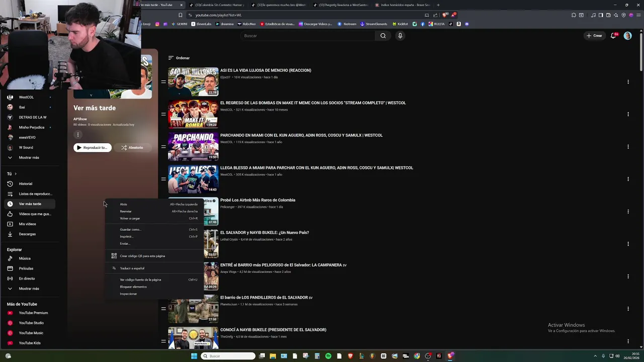Open the Ordenar sort dropdown
644x362 pixels.
179,58
